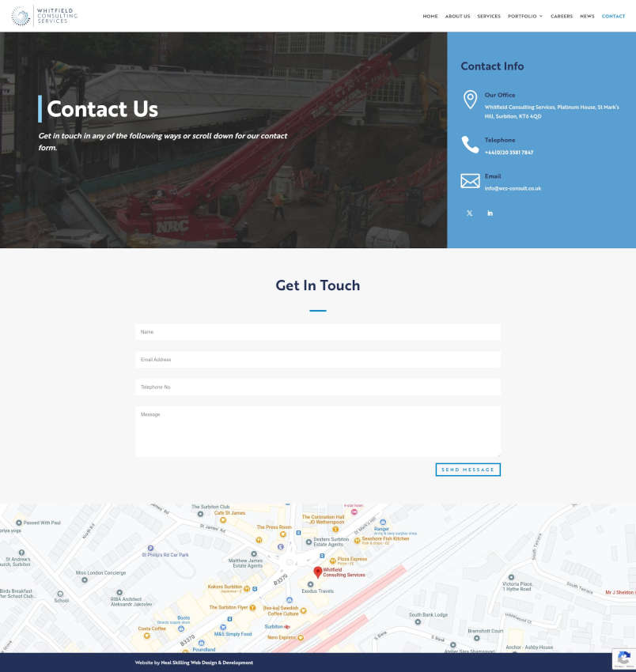The width and height of the screenshot is (636, 672).
Task: Click the Passed With Paul map marker
Action: [19, 523]
